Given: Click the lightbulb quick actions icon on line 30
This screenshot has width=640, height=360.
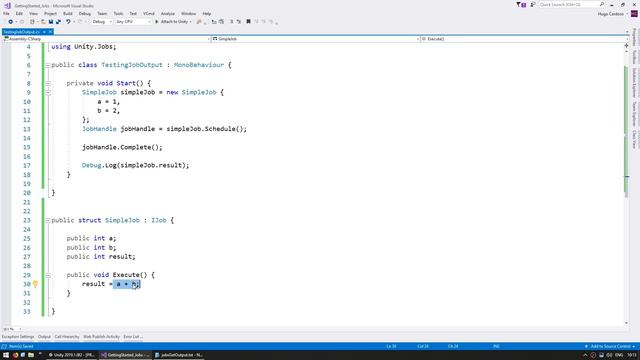Looking at the screenshot, I should [x=36, y=284].
